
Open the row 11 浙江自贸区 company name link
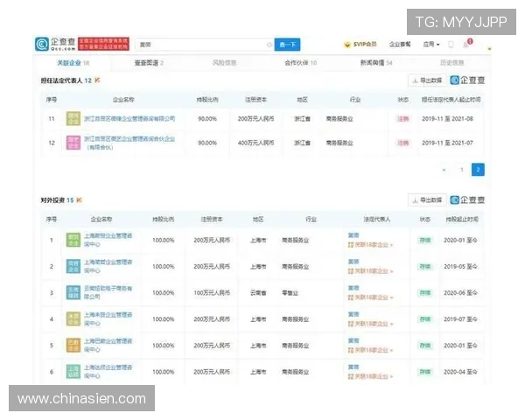129,119
